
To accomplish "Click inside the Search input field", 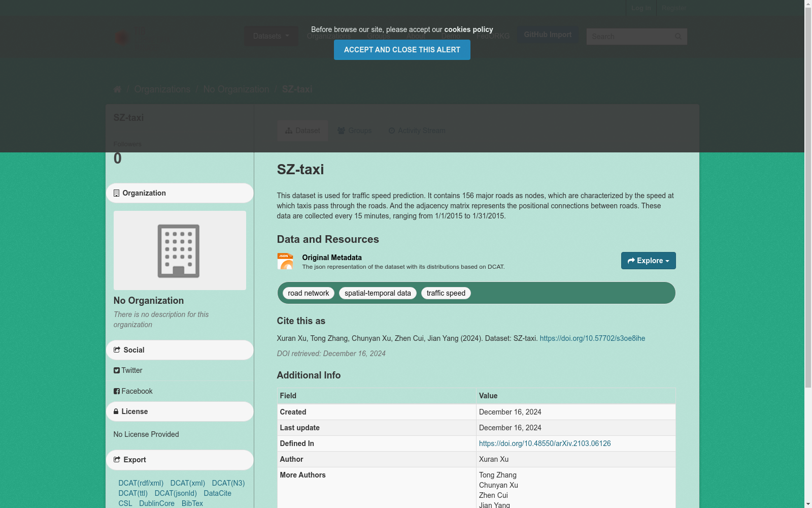I will click(x=629, y=36).
